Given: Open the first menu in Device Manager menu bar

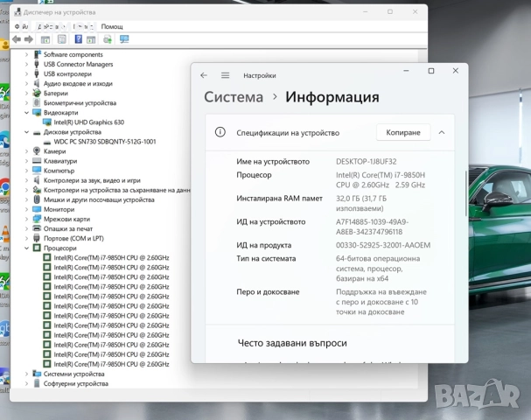Looking at the screenshot, I should [20, 26].
